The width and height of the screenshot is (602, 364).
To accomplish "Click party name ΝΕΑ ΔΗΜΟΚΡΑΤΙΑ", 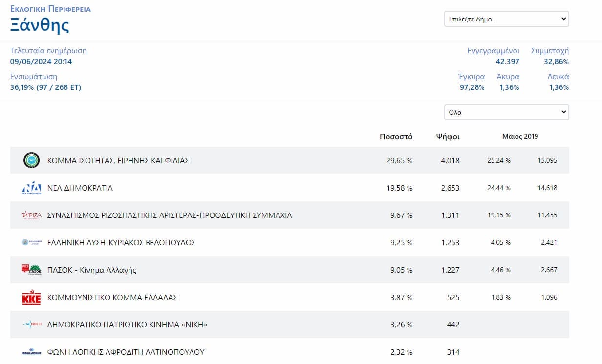I will 80,188.
